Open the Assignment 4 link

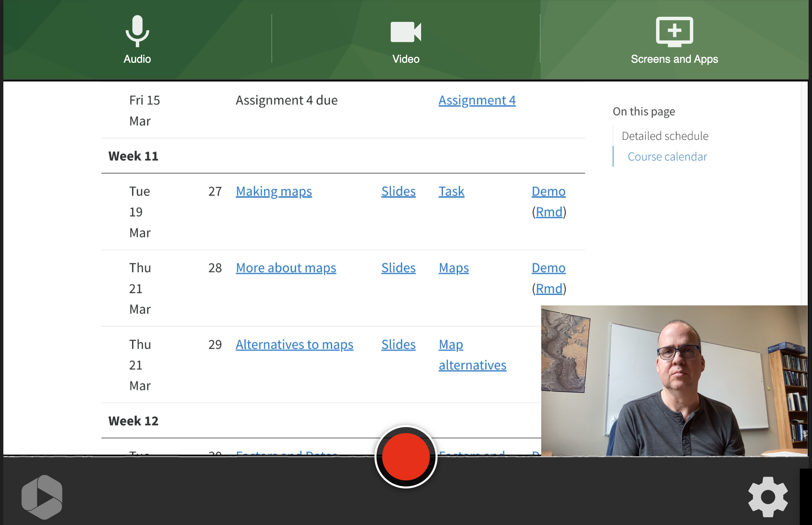coord(476,100)
